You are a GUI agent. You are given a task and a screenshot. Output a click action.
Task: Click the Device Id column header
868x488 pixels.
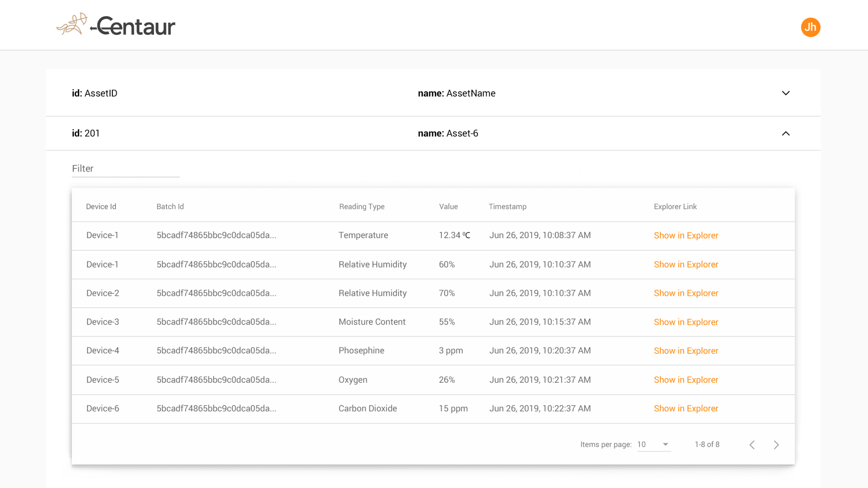[101, 206]
